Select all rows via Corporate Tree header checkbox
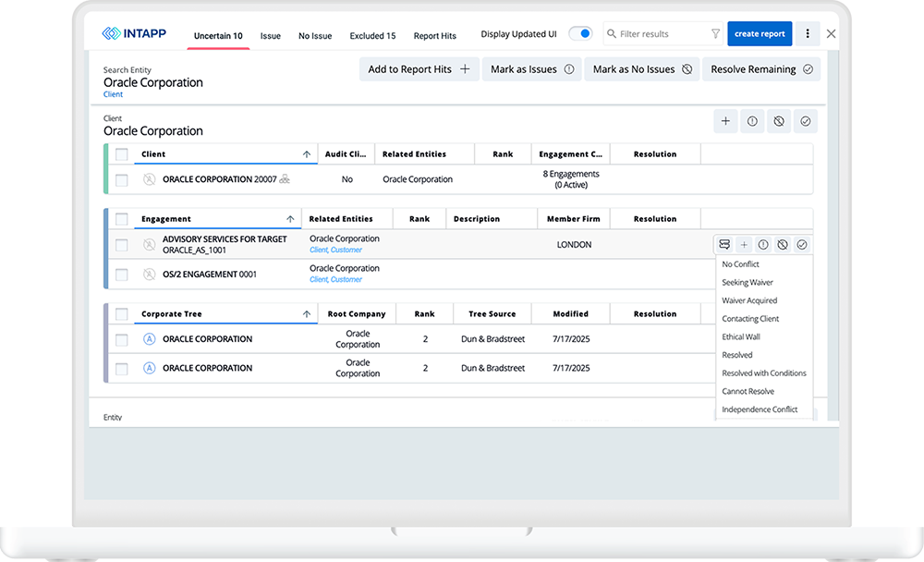 tap(121, 314)
